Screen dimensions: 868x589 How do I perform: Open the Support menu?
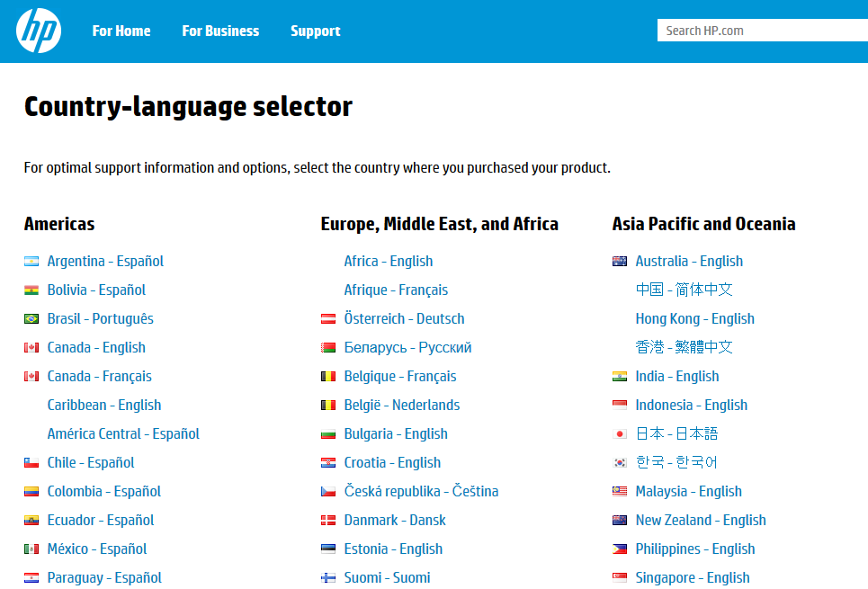(x=316, y=31)
